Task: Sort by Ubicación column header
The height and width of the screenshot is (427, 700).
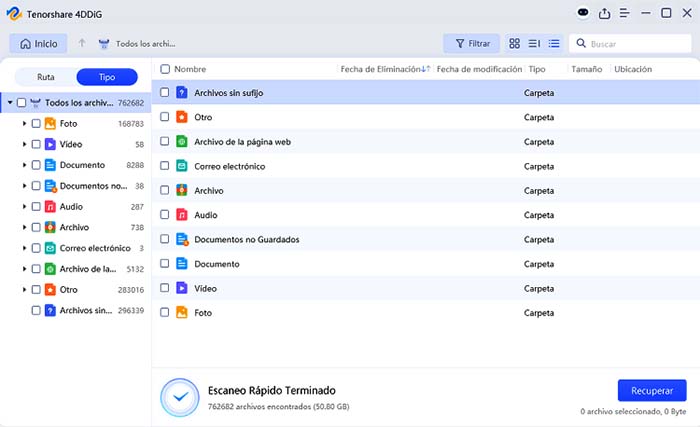Action: pyautogui.click(x=633, y=69)
